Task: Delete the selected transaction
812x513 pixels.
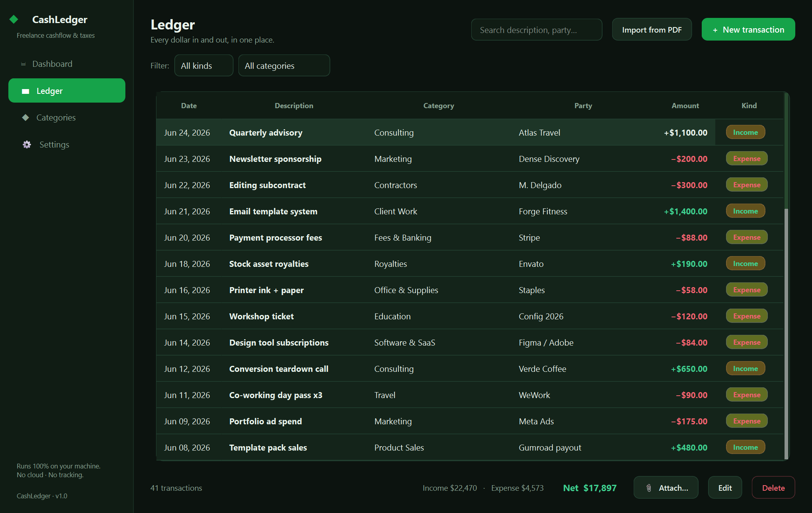Action: click(773, 488)
